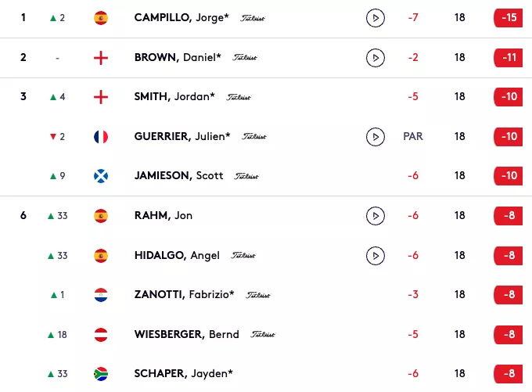Image resolution: width=532 pixels, height=392 pixels.
Task: Click Scotland flag next to Jamieson
Action: tap(101, 176)
